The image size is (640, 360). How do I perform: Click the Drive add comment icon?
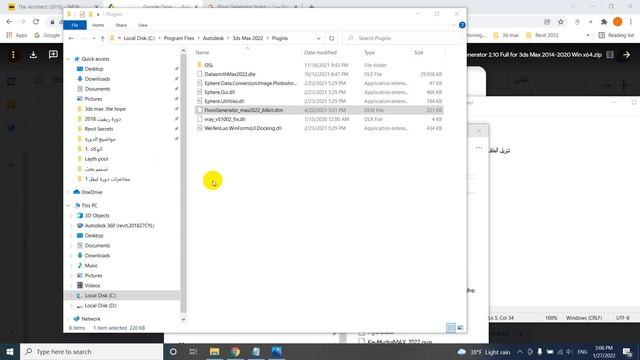53,55
